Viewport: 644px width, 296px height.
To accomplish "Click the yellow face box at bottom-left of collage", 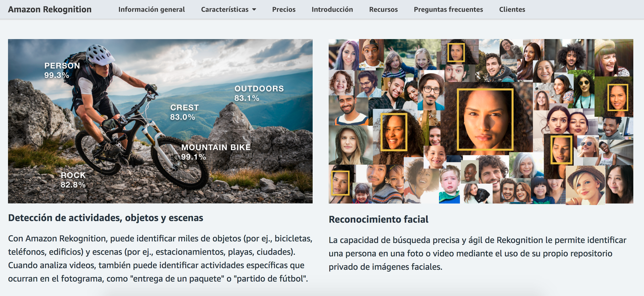I will pos(340,183).
